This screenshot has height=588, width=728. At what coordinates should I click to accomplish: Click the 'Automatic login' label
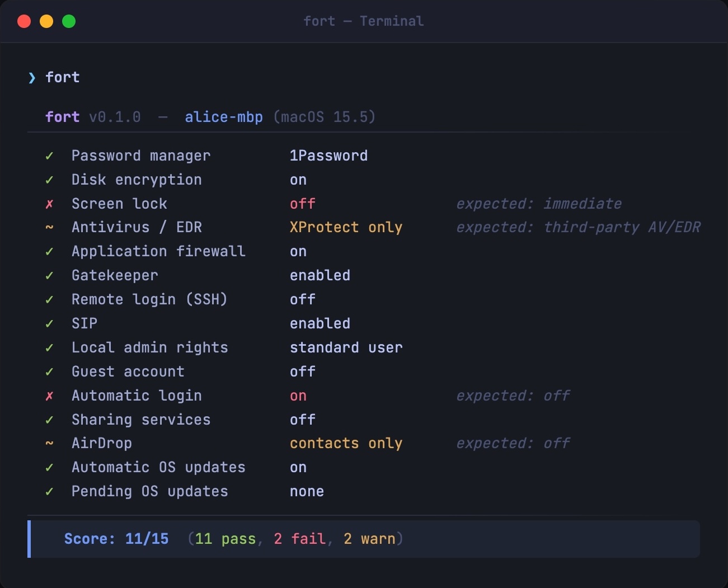pyautogui.click(x=137, y=396)
